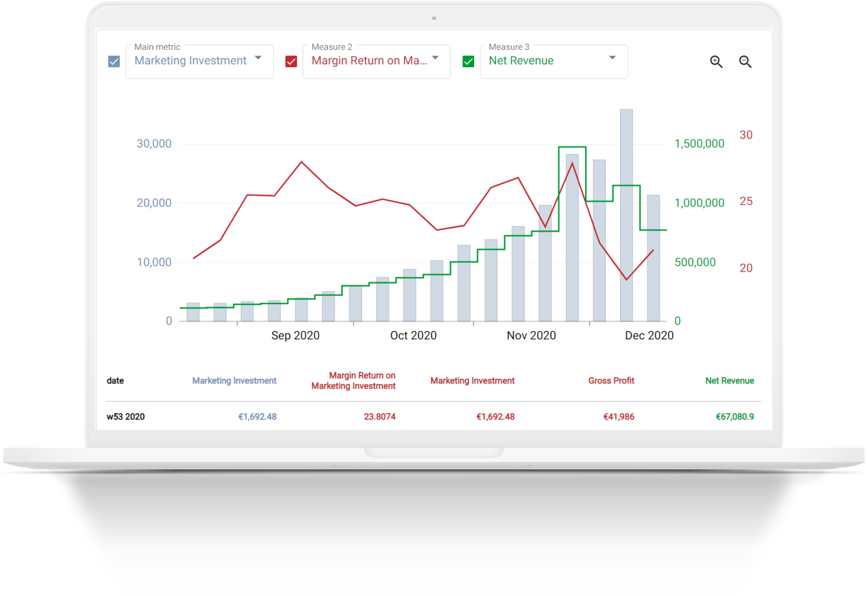Click the zoom in magnifier icon
This screenshot has width=868, height=596.
[x=716, y=62]
